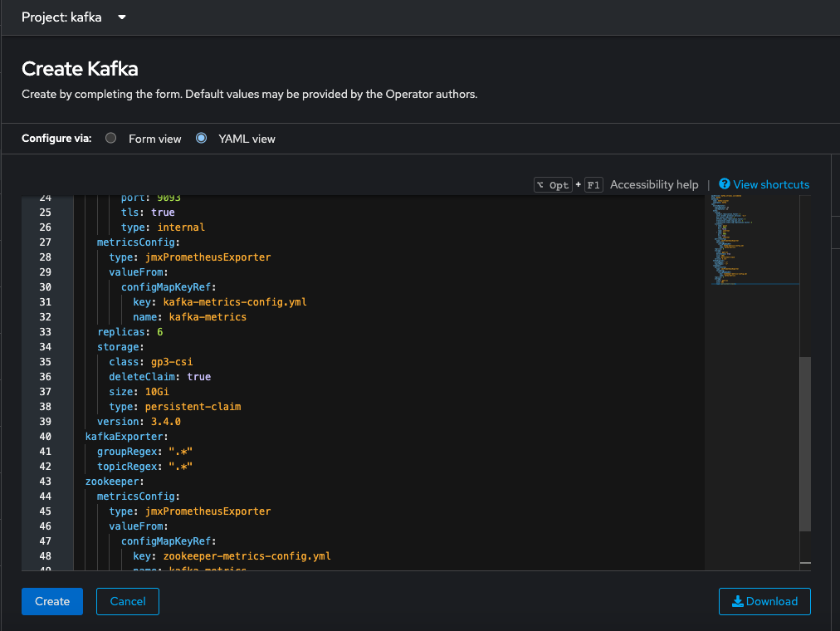This screenshot has width=840, height=631.
Task: Select the YAML view radio button
Action: (x=202, y=138)
